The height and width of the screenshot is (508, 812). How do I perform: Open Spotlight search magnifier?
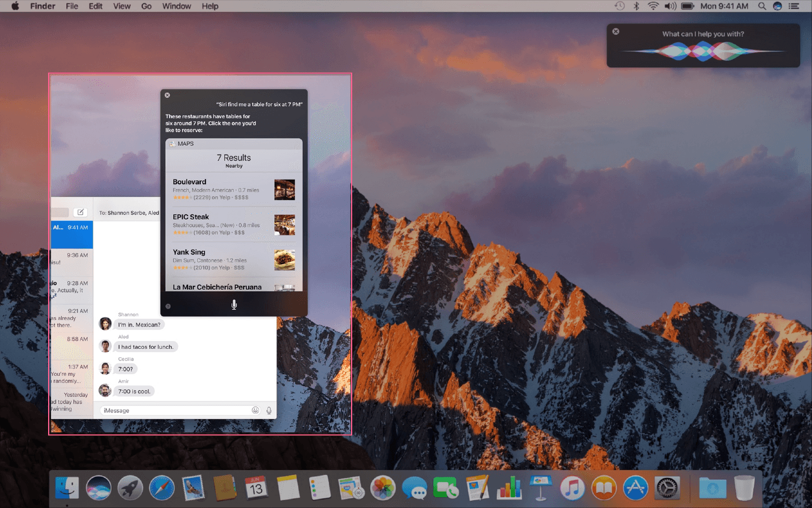click(762, 6)
